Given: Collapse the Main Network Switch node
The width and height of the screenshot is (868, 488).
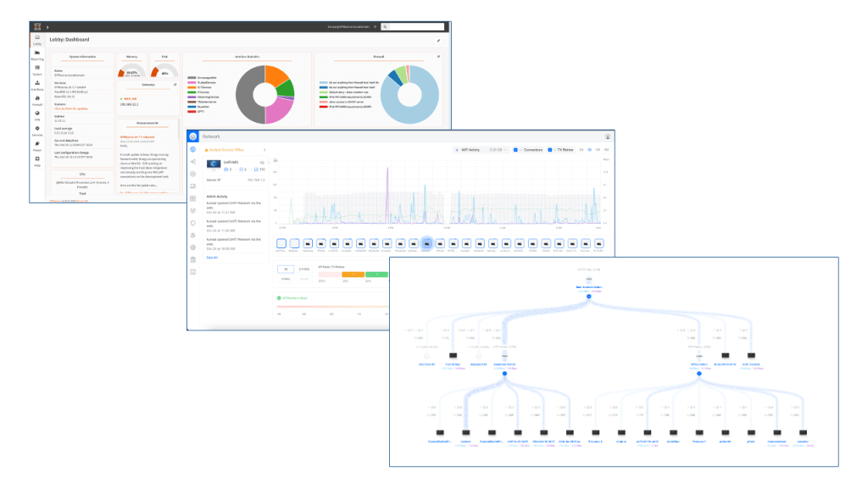Looking at the screenshot, I should point(588,296).
